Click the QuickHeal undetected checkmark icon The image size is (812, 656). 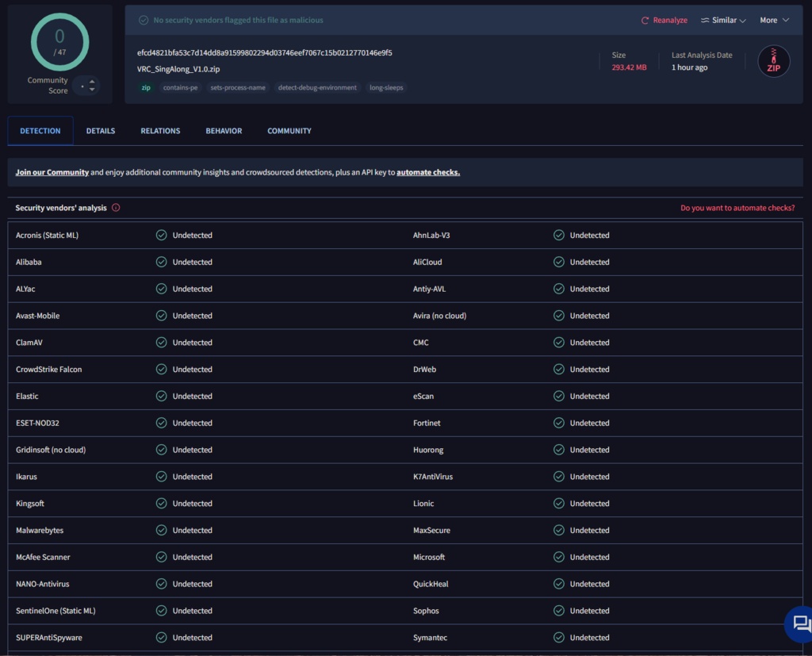click(559, 584)
